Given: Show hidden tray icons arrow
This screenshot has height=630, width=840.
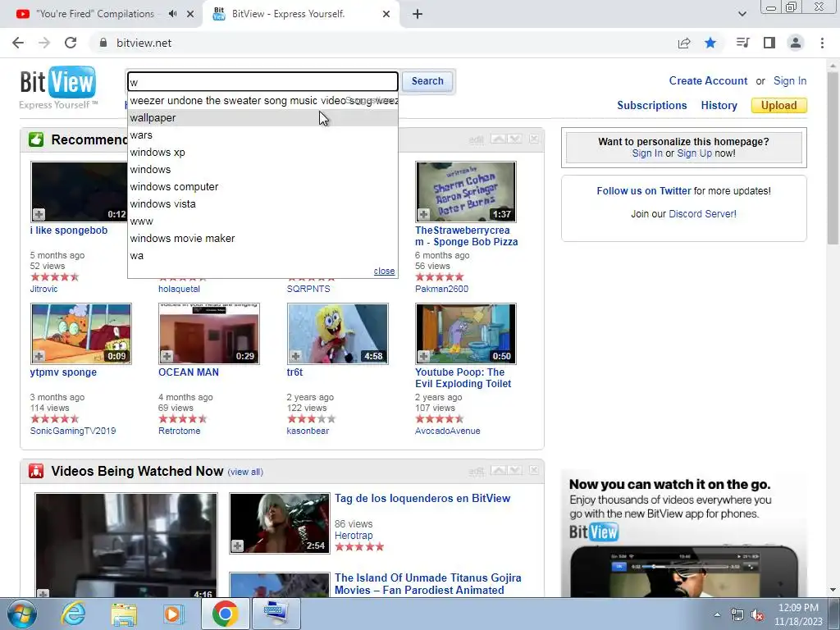Looking at the screenshot, I should pos(717,615).
